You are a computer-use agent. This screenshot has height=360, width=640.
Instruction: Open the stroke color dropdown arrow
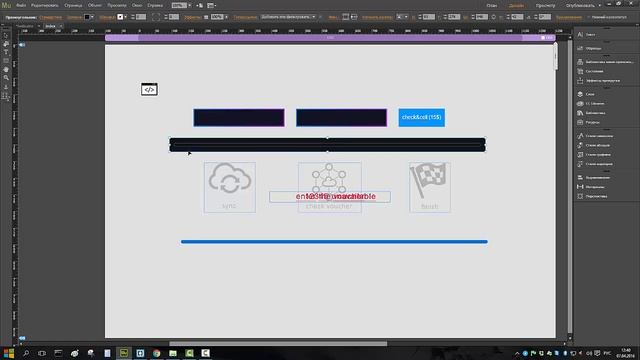pyautogui.click(x=125, y=17)
